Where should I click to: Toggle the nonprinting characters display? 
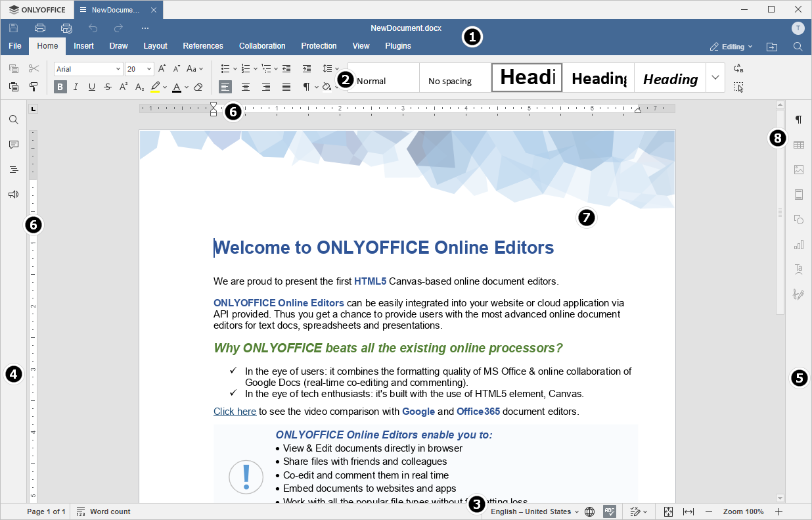pos(306,86)
